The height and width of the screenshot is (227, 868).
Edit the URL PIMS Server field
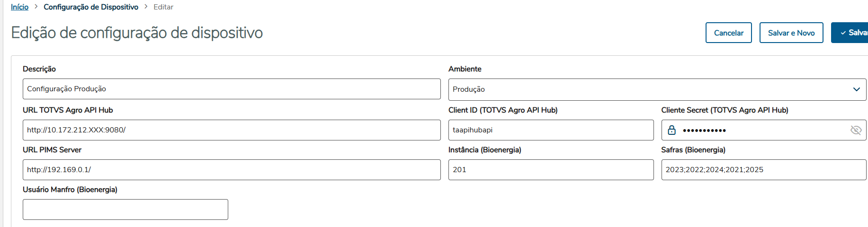pyautogui.click(x=231, y=170)
